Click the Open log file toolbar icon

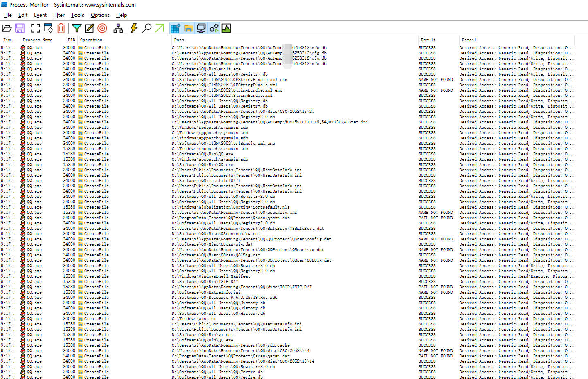[7, 28]
